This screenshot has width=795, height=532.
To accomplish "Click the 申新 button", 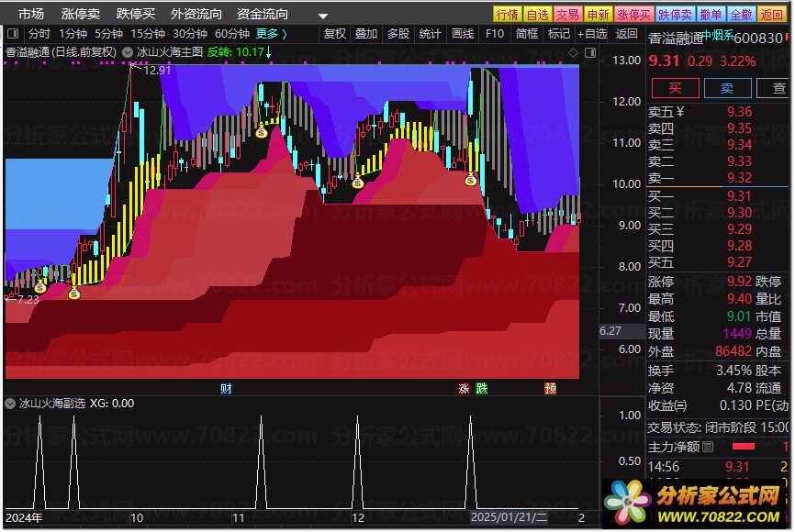I will pos(599,14).
